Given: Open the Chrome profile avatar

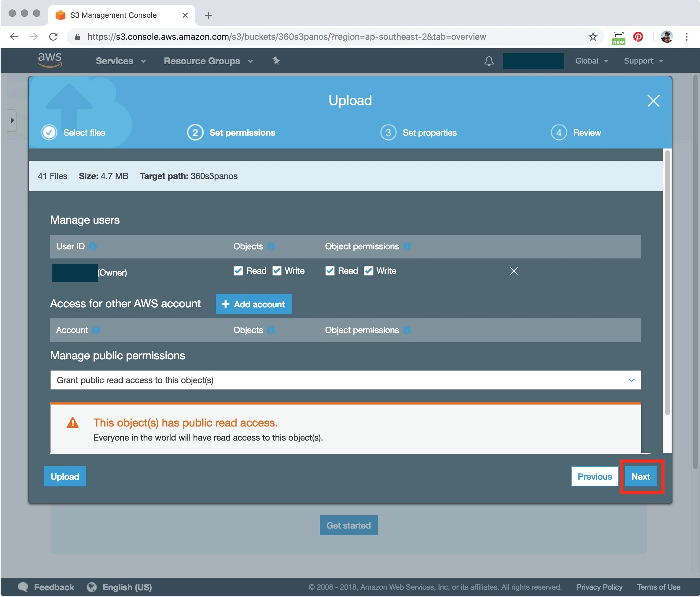Looking at the screenshot, I should [x=667, y=37].
